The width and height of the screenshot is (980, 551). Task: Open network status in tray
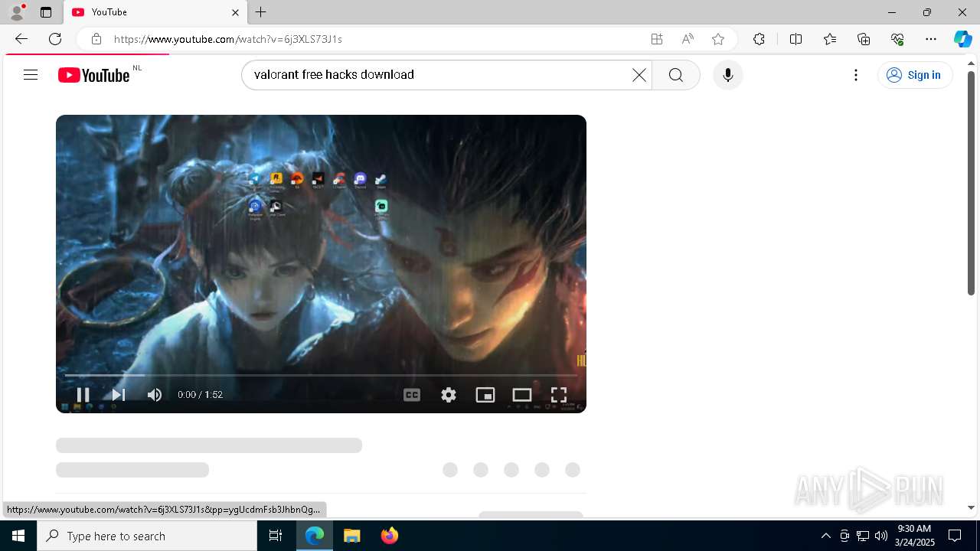(862, 536)
